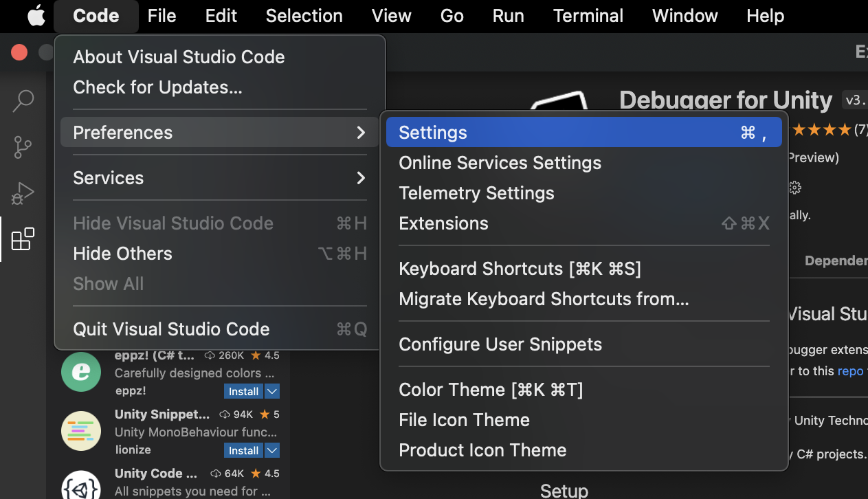Open Color Theme picker

click(584, 389)
